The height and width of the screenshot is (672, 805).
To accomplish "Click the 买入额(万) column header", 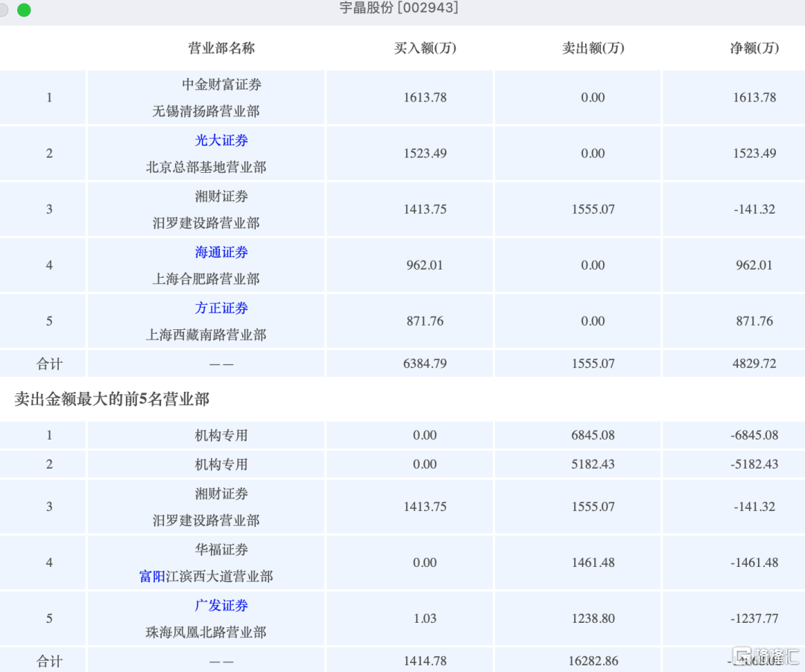I will pyautogui.click(x=425, y=48).
